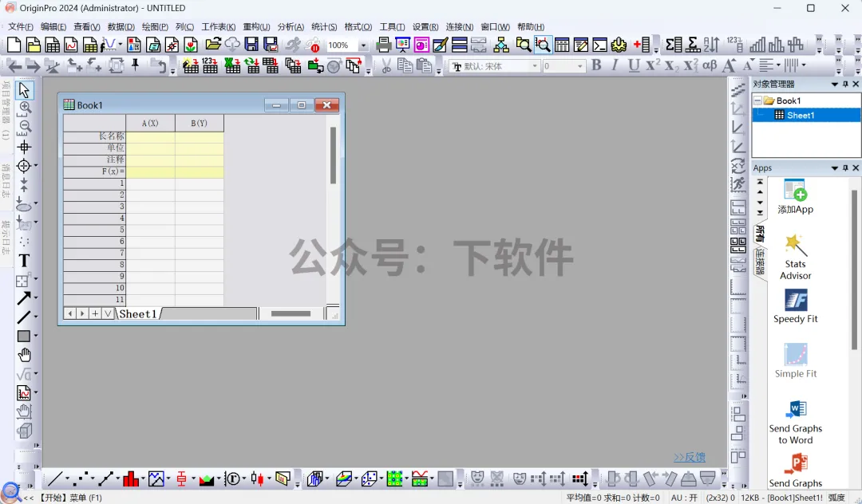Open the 工具(T) menu
The image size is (862, 504).
(392, 27)
